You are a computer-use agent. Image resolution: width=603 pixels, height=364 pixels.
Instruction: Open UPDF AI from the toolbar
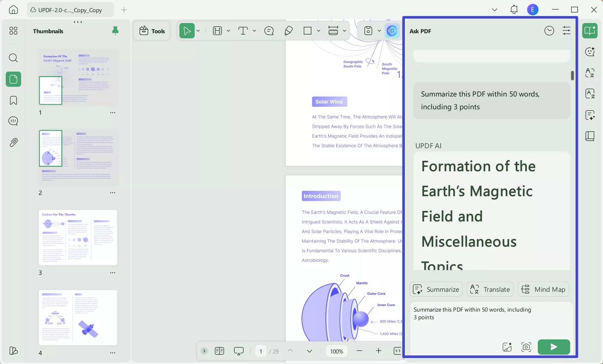pos(392,31)
